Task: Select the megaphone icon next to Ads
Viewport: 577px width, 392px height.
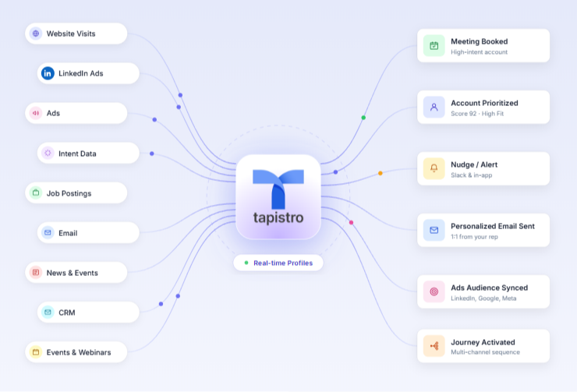Action: click(36, 113)
